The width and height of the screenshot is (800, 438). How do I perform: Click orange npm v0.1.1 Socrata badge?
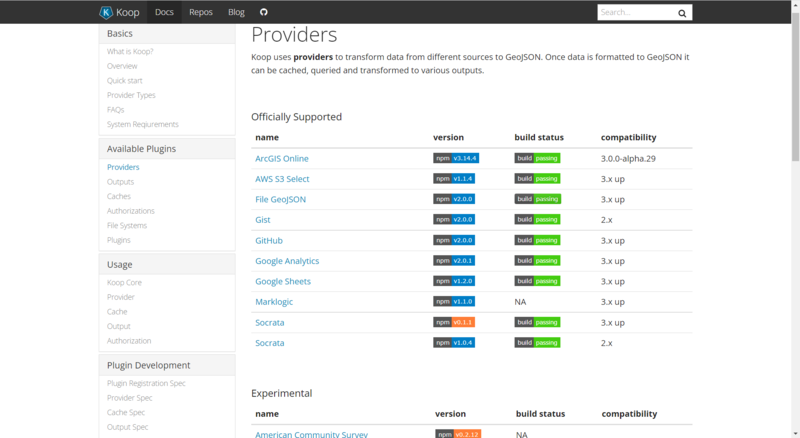point(454,322)
